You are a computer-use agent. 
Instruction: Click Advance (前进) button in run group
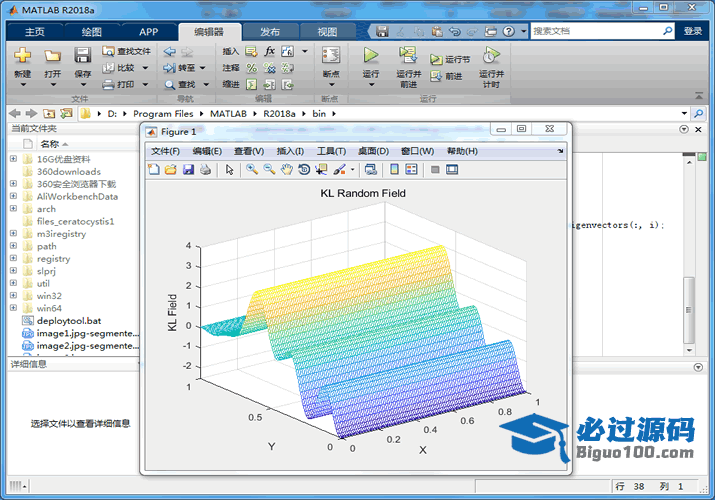(x=447, y=76)
